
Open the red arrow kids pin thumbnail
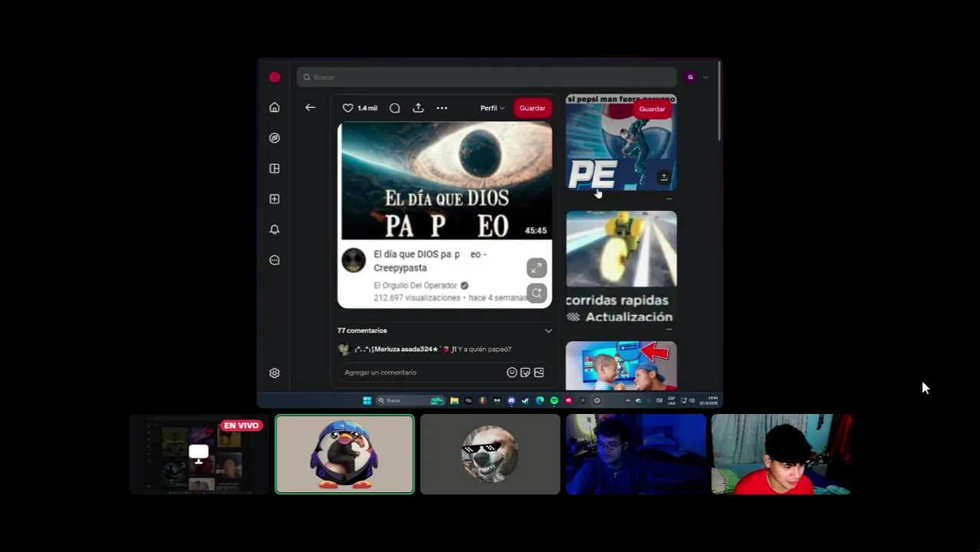tap(621, 366)
